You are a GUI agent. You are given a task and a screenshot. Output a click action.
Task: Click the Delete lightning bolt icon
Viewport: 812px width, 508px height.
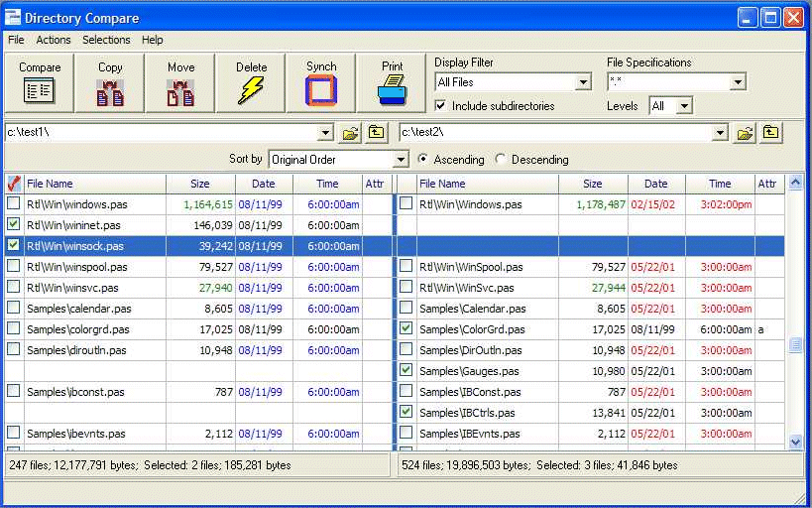pos(251,91)
